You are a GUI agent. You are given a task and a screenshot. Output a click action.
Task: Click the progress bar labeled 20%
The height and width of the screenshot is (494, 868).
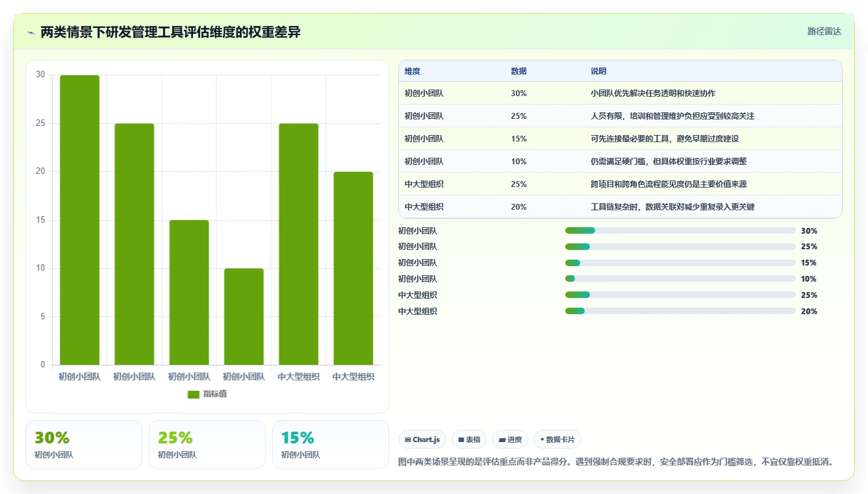[680, 311]
